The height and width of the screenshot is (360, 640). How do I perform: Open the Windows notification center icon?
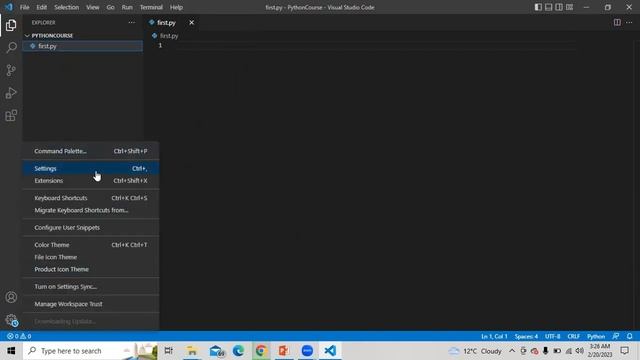pos(624,351)
